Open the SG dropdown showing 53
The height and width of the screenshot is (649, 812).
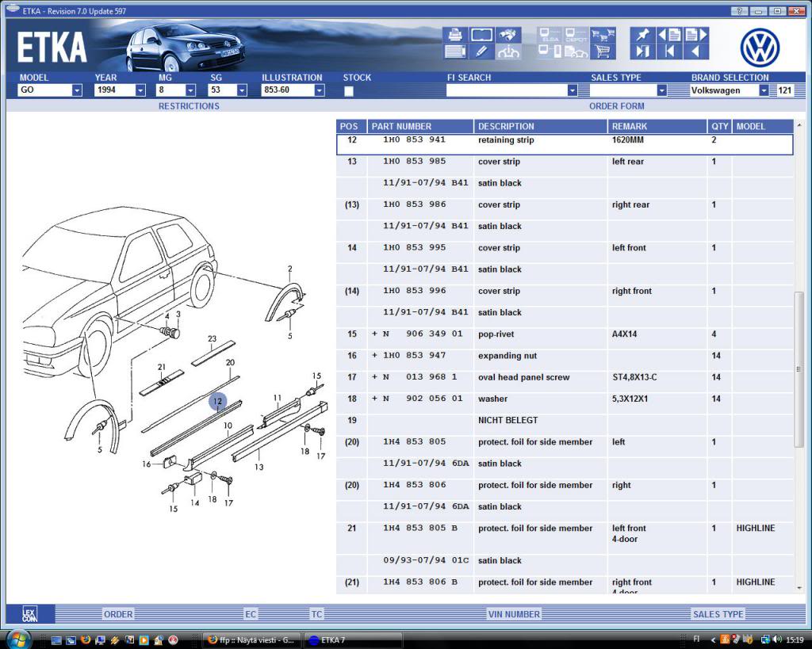click(228, 90)
